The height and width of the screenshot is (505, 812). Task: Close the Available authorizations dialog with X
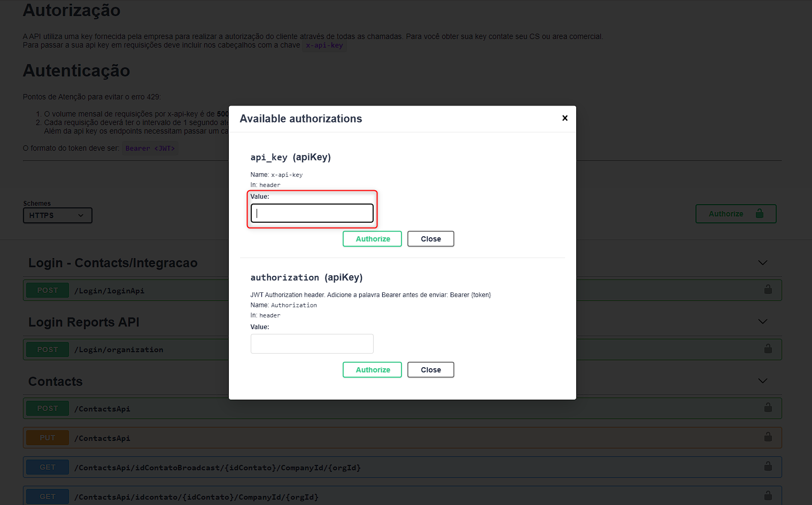click(564, 118)
